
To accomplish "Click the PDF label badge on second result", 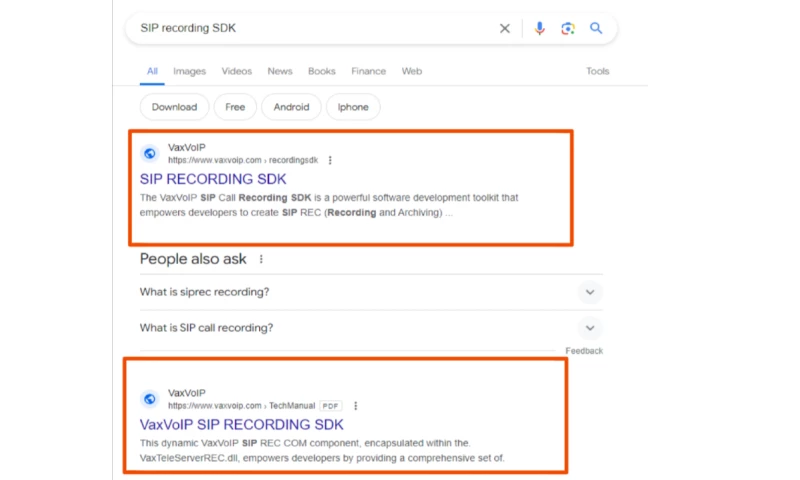I will click(x=331, y=406).
